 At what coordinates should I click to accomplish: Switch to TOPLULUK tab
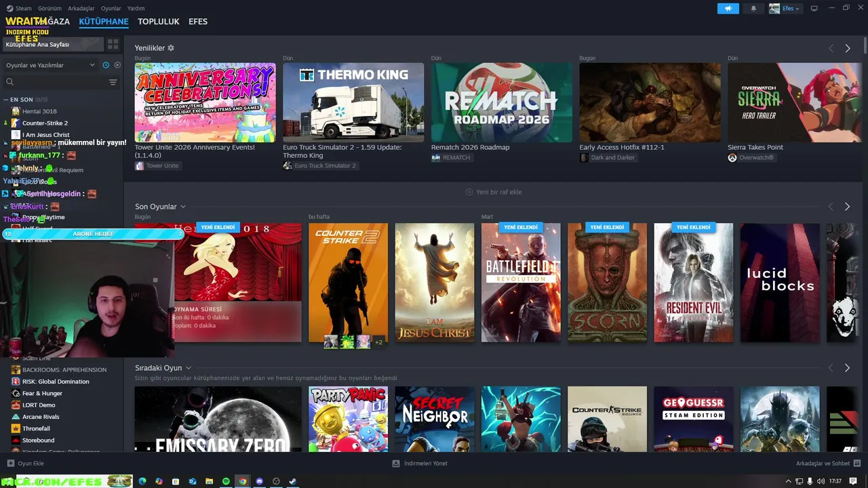click(x=159, y=22)
